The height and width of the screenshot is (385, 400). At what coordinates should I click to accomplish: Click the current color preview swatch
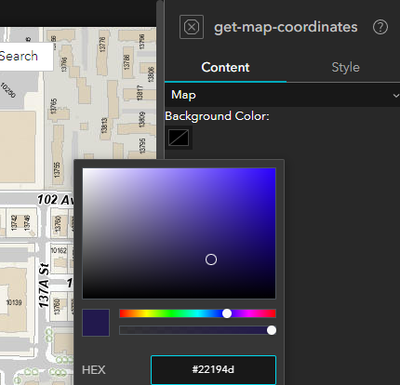pyautogui.click(x=96, y=323)
